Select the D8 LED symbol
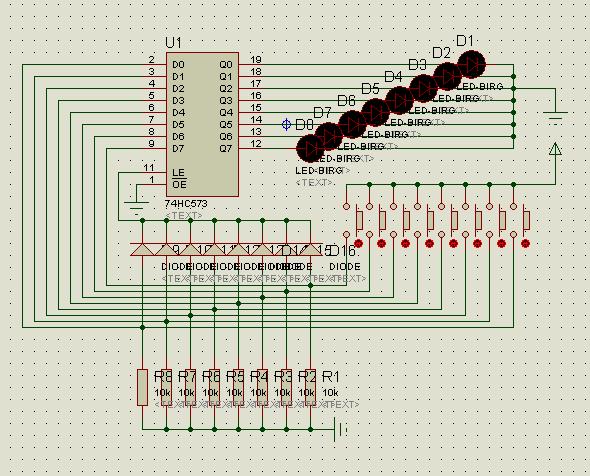 pos(310,149)
